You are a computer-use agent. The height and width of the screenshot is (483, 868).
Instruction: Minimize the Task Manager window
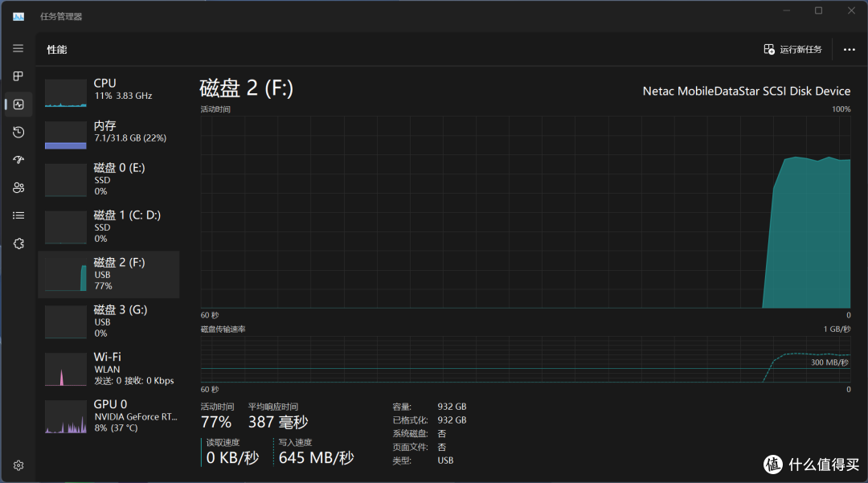[786, 10]
